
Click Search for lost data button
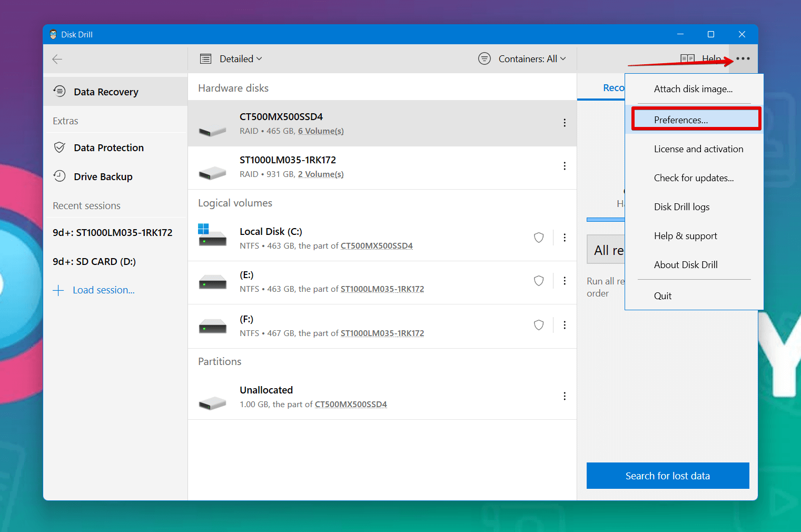(x=668, y=476)
